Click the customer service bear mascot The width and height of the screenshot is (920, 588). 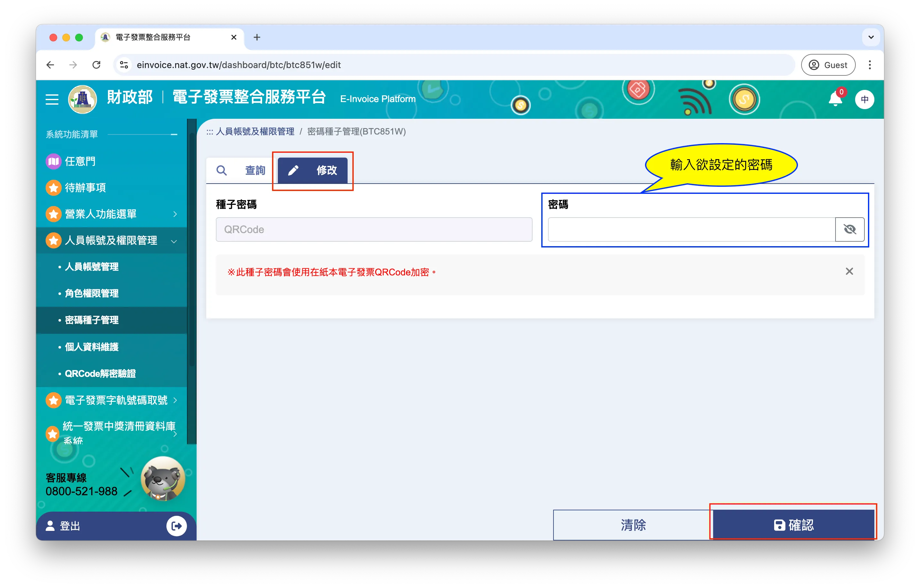163,479
